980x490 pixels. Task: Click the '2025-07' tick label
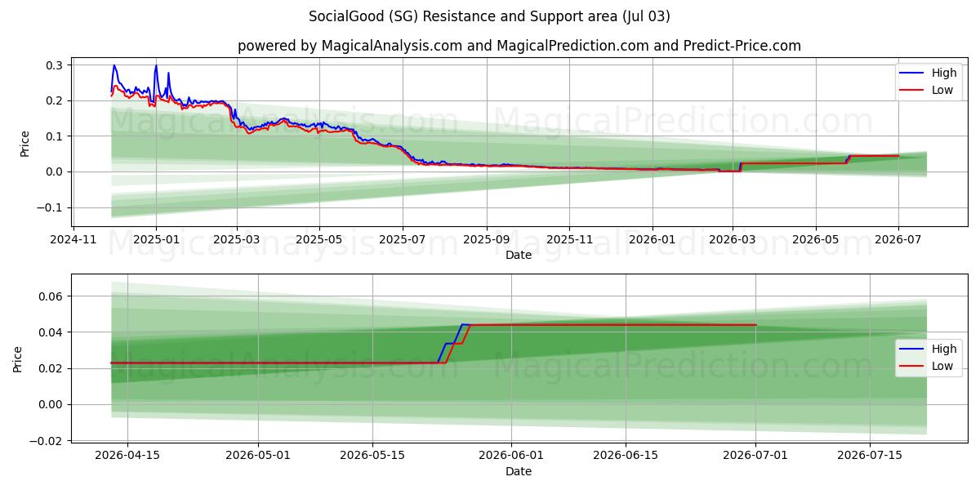coord(402,239)
